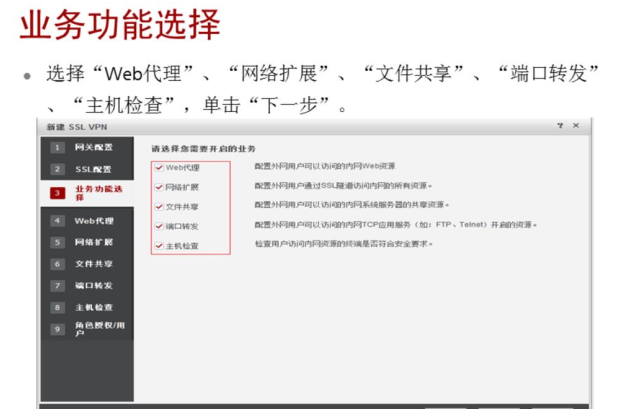The width and height of the screenshot is (630, 409).
Task: Open step 6 文件共享 in the sidebar
Action: [87, 264]
